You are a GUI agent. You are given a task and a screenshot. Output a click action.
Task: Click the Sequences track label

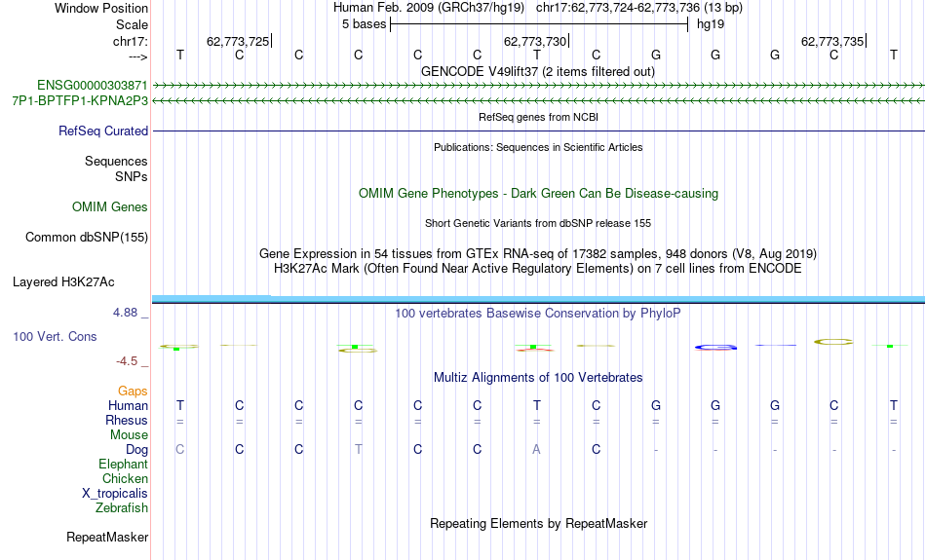116,161
